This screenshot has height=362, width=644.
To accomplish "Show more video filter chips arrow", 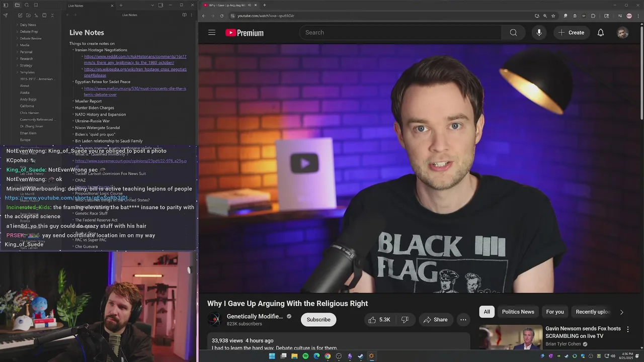I will pos(621,312).
